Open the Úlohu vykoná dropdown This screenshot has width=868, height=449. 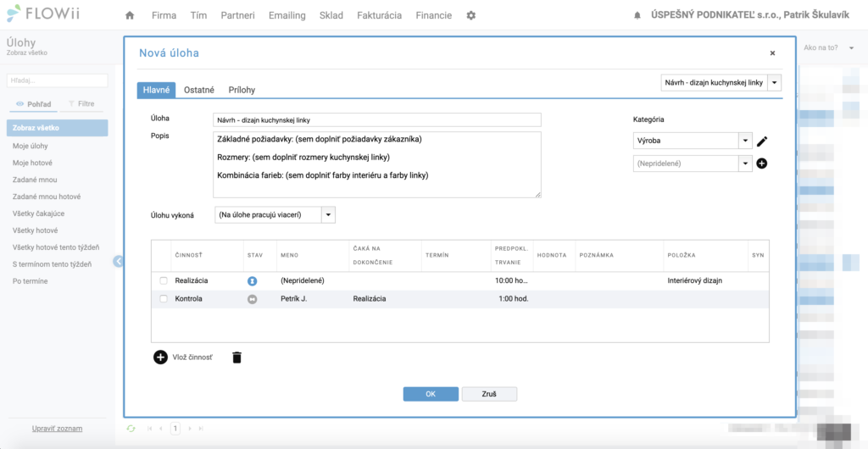328,215
